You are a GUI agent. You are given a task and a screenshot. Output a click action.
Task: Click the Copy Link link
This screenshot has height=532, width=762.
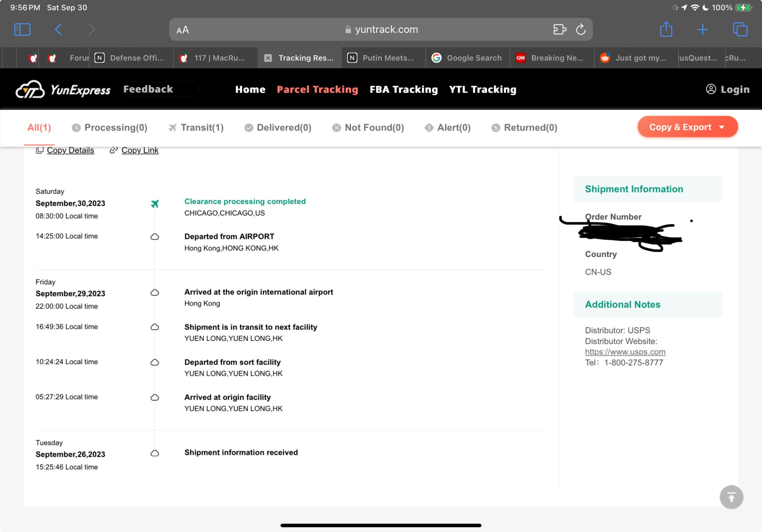coord(140,150)
